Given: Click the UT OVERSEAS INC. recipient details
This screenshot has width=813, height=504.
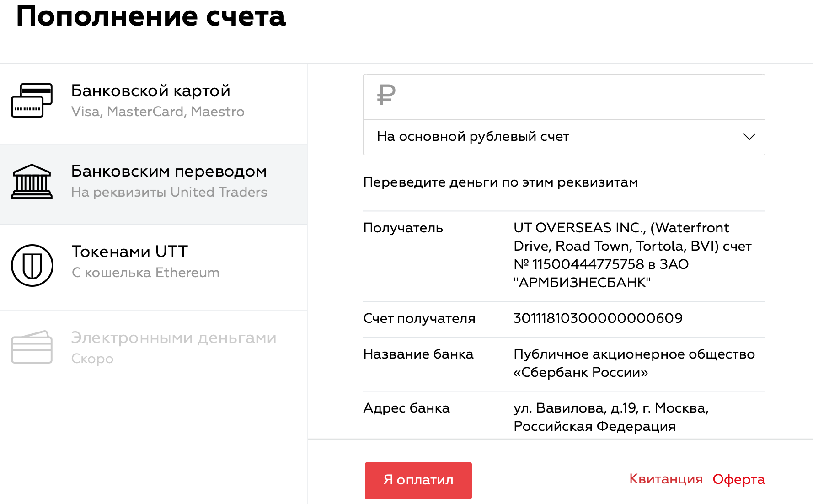Looking at the screenshot, I should click(632, 255).
